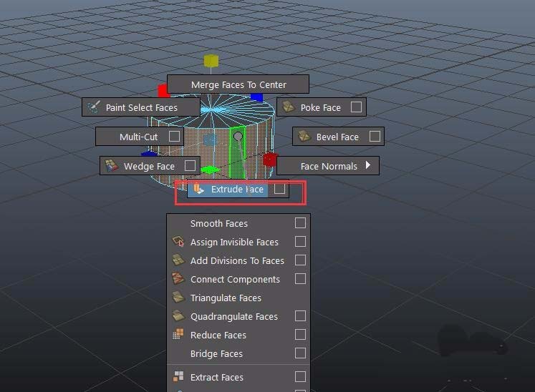Click the yellow Y-axis scale handle
Screen dimensions: 535x392
211,61
